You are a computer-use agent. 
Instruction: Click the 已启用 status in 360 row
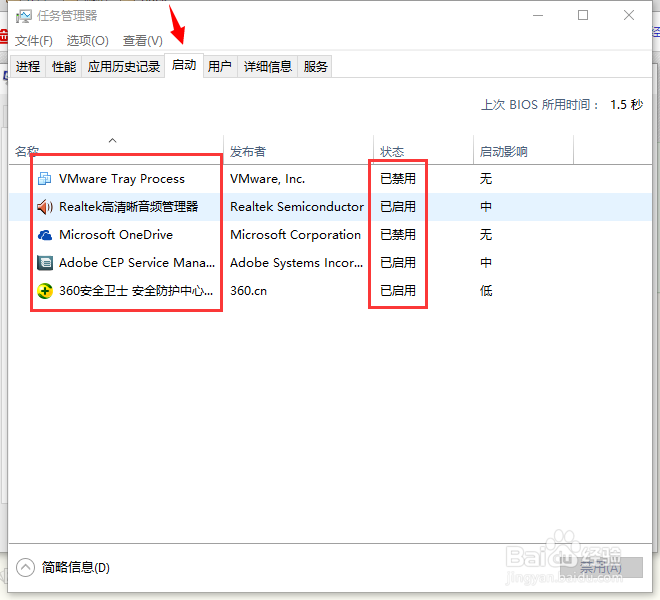(398, 291)
